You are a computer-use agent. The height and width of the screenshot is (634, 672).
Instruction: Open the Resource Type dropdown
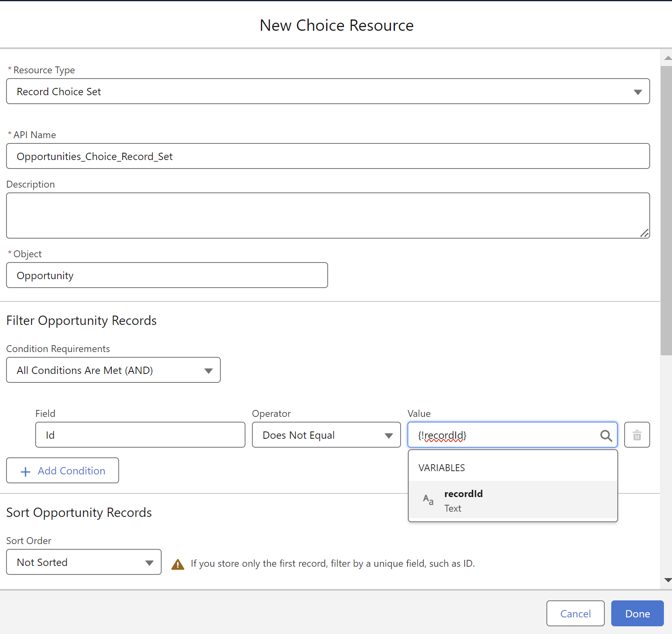tap(328, 91)
